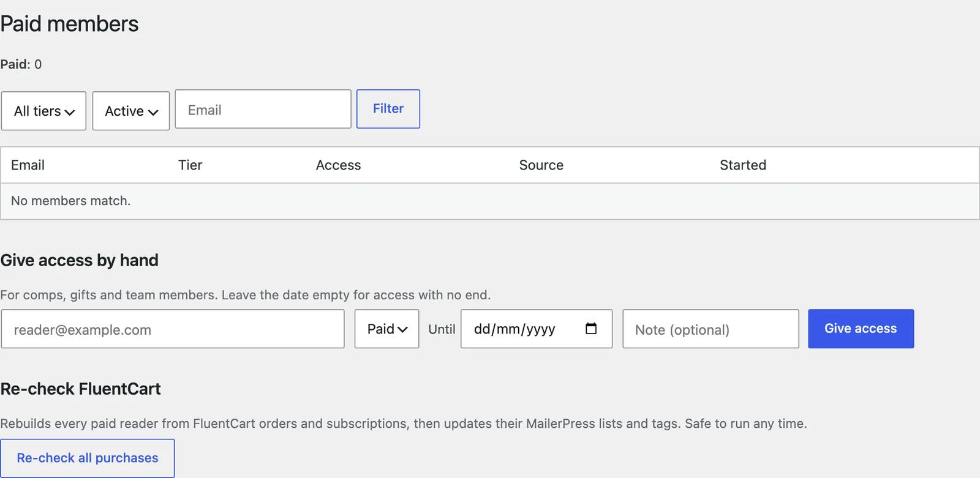The width and height of the screenshot is (980, 478).
Task: Focus the Note (optional) field
Action: coord(710,329)
